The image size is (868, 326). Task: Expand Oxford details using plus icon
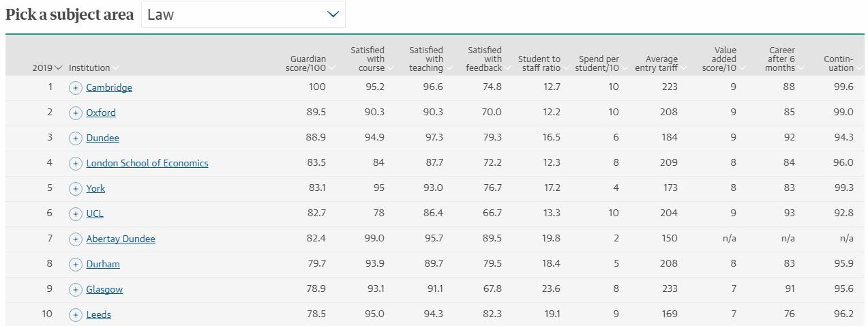coord(75,113)
